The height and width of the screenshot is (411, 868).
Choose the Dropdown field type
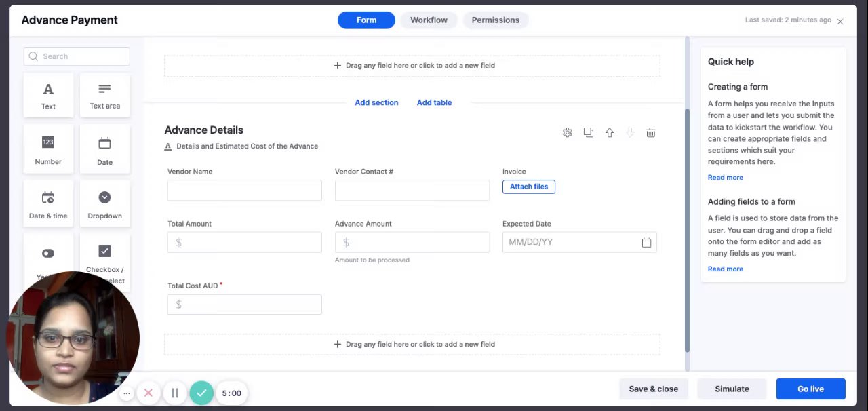click(104, 203)
